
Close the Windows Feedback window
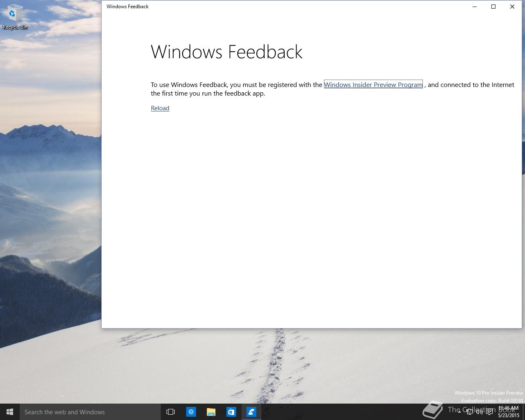(512, 7)
